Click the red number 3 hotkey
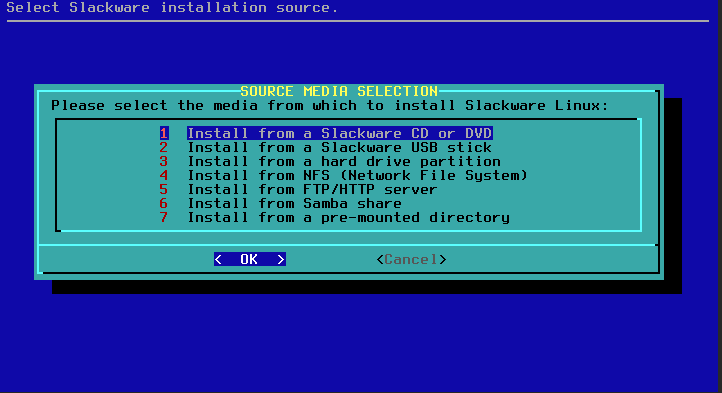 click(164, 161)
